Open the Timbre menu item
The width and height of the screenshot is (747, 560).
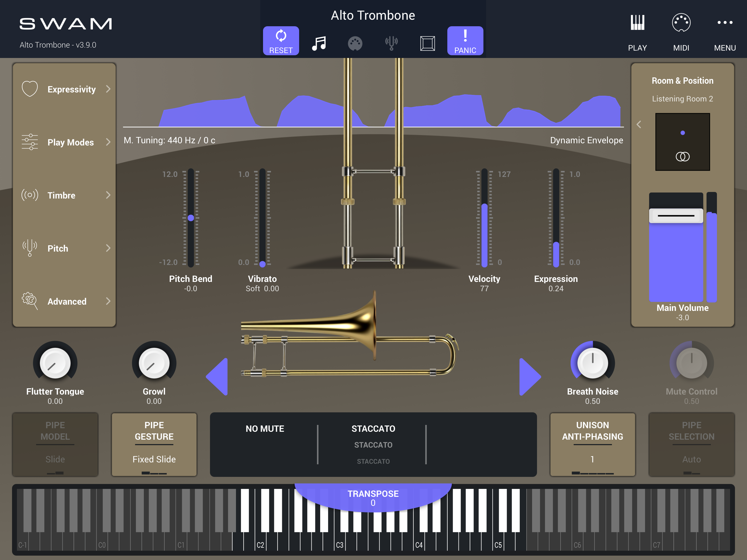[x=64, y=195]
